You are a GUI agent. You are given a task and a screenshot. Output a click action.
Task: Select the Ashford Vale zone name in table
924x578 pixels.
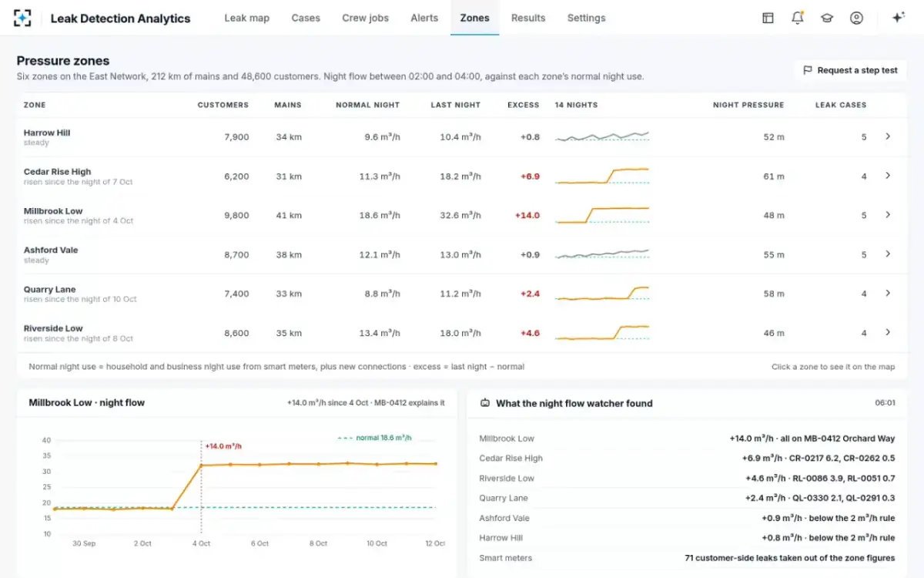coord(51,250)
